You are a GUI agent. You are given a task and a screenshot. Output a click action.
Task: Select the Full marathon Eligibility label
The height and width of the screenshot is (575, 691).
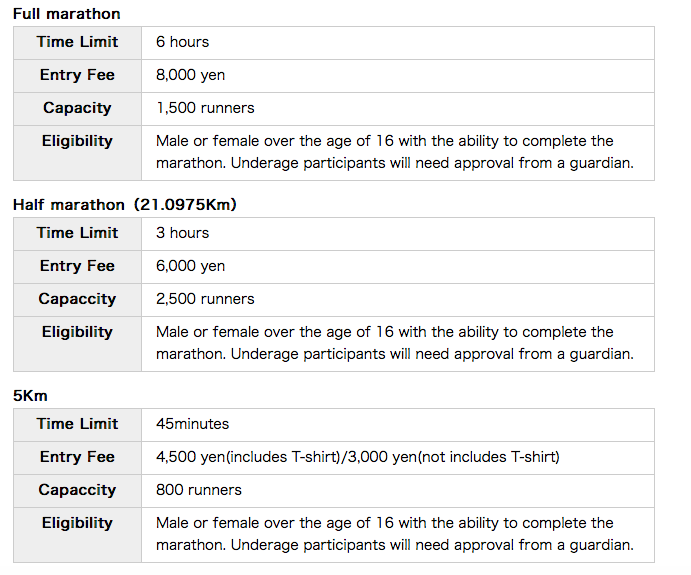click(77, 141)
